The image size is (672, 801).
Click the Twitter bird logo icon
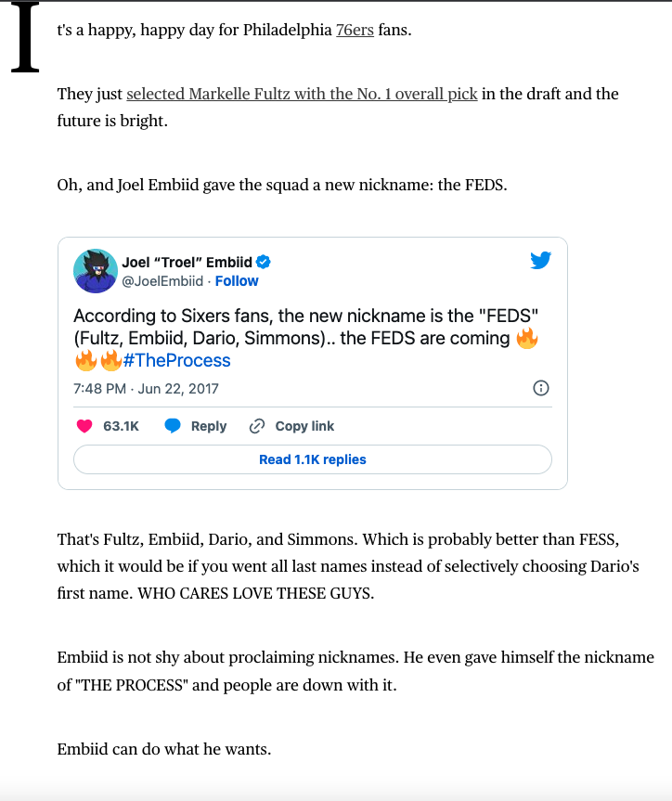click(541, 261)
